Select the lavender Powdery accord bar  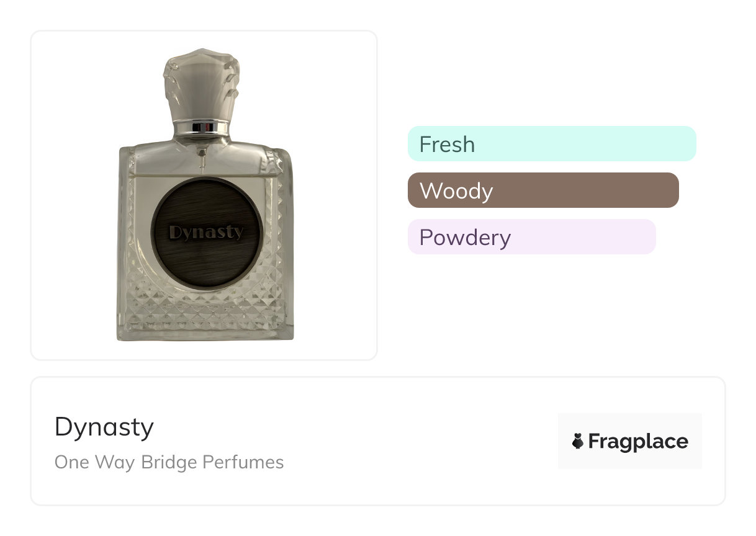point(531,237)
